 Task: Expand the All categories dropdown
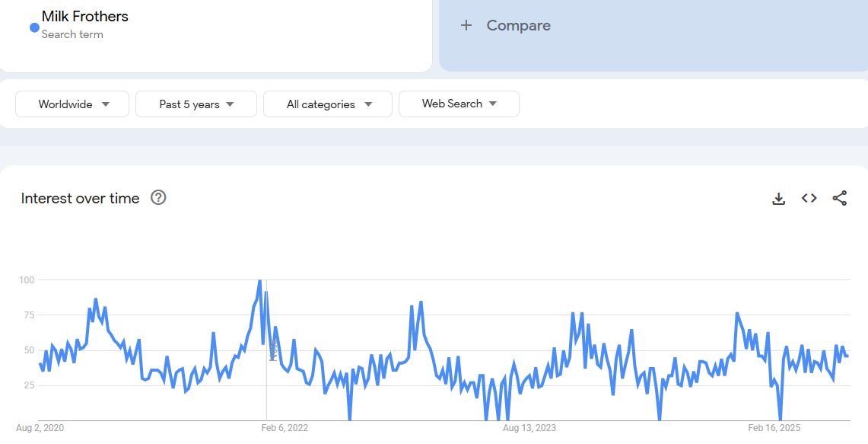pos(328,104)
